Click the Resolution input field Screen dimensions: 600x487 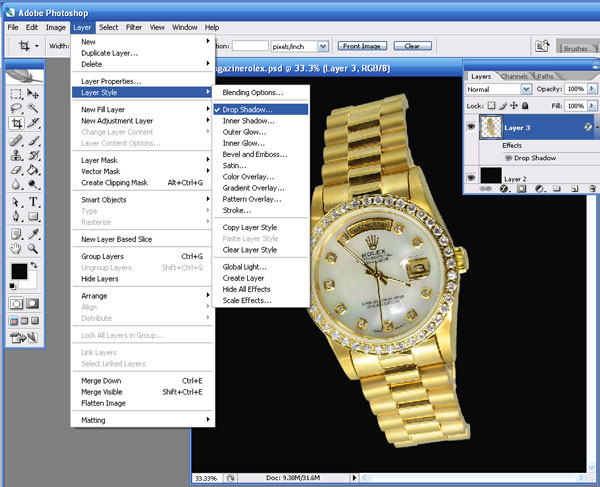pos(250,46)
